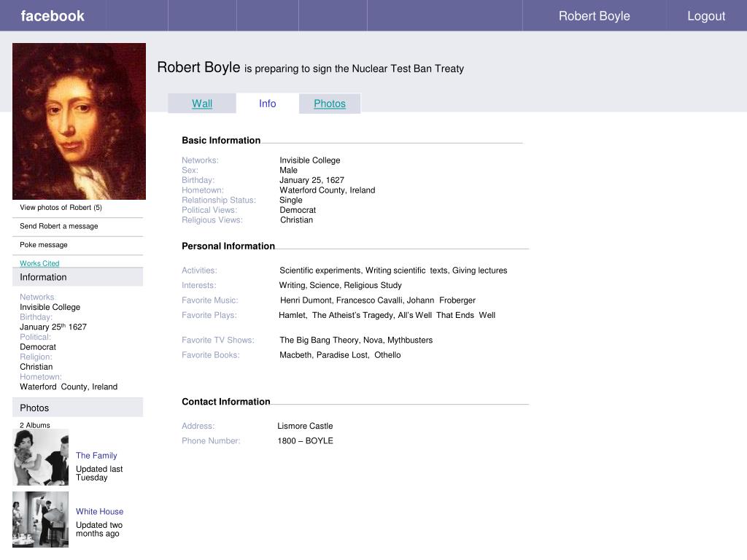Image resolution: width=747 pixels, height=560 pixels.
Task: Click the Information sidebar header
Action: 77,276
